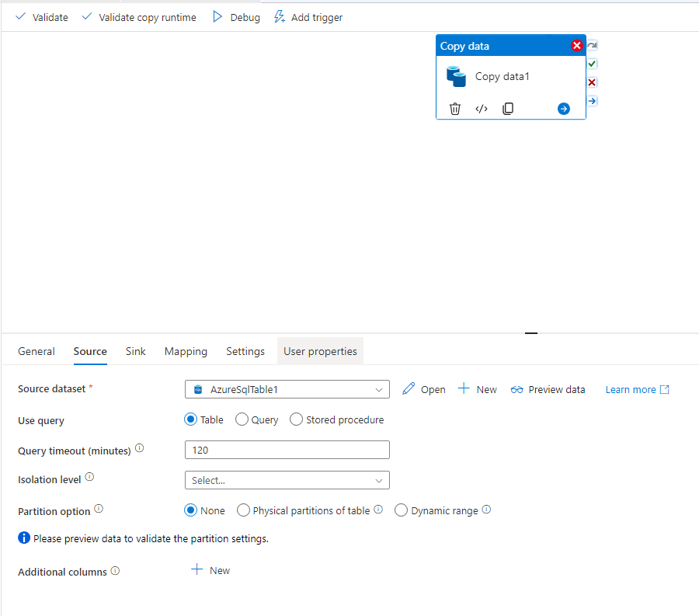Click Preview data with the glasses icon
Screen dimensions: 699x616
click(x=516, y=389)
